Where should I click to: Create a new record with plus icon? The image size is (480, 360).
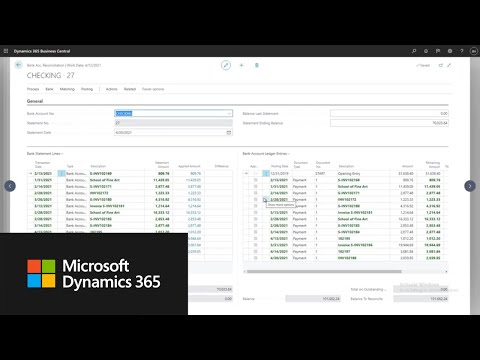[241, 65]
